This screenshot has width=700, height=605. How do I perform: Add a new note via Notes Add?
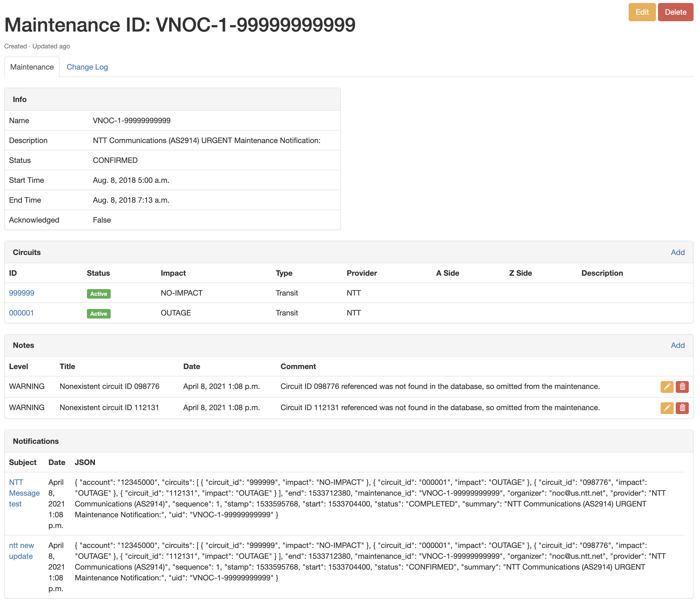677,345
